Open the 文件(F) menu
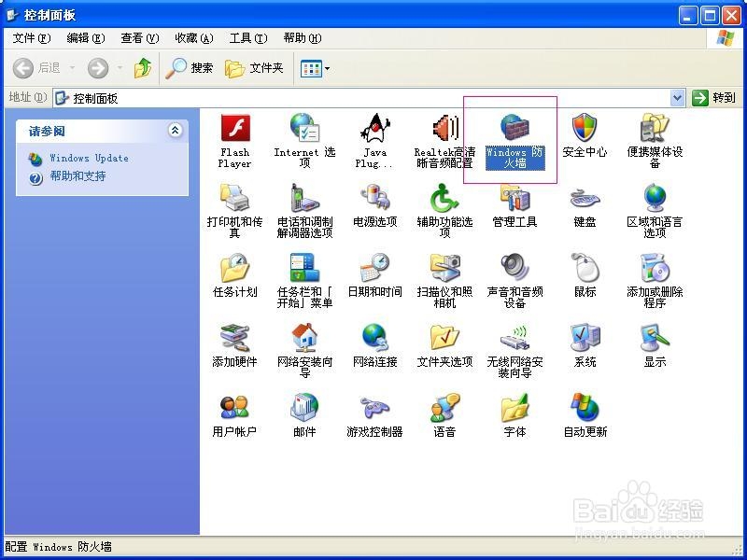The height and width of the screenshot is (560, 747). [32, 38]
